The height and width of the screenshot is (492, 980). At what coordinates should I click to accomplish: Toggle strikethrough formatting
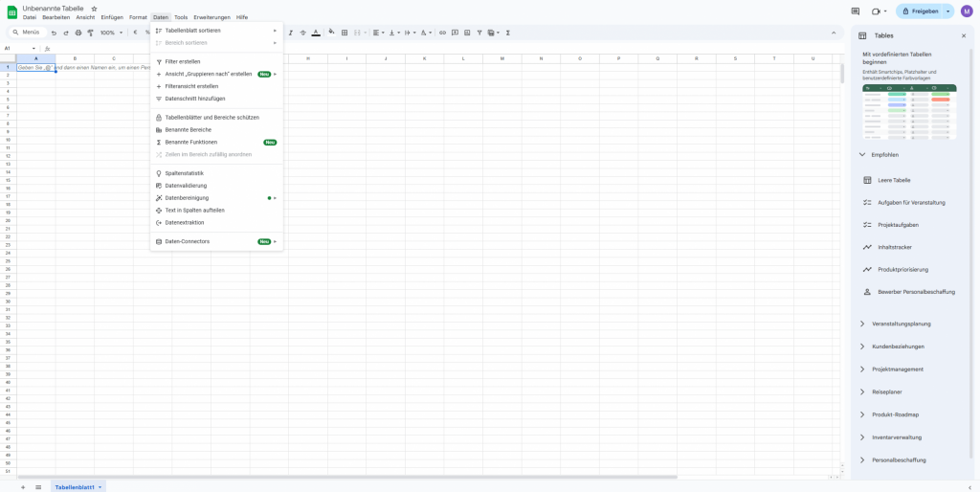[x=303, y=33]
